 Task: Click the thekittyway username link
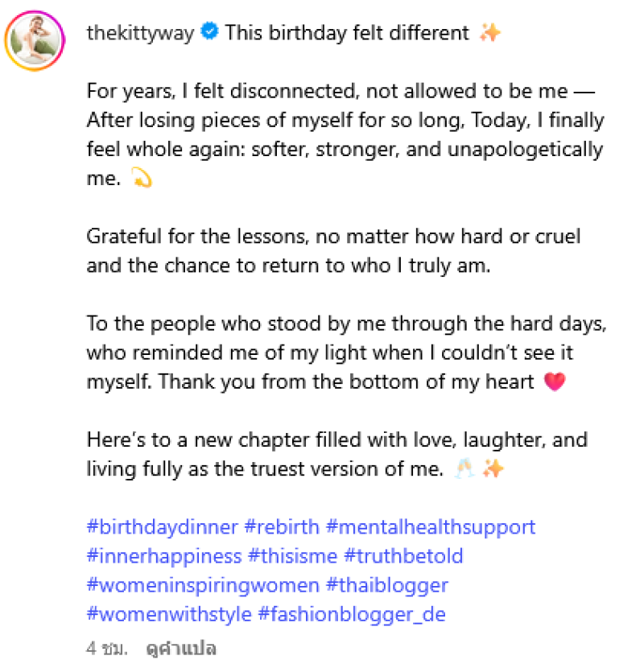140,33
